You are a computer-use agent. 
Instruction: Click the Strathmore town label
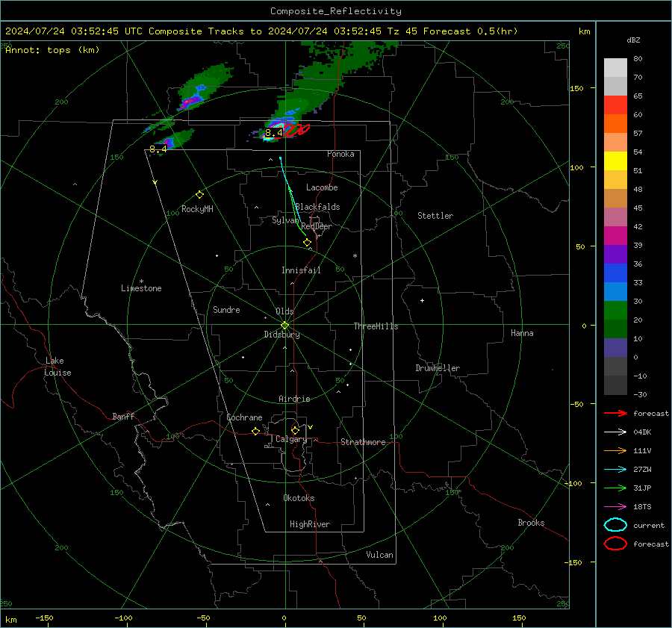(363, 442)
